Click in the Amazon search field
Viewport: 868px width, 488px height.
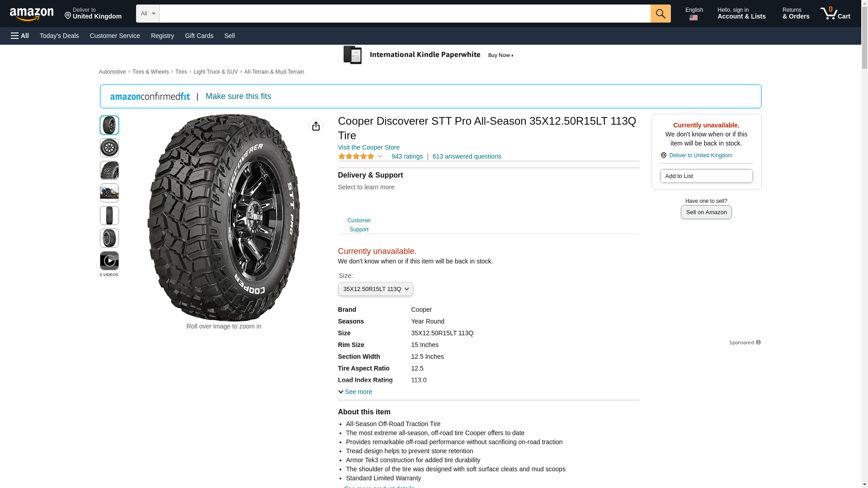(x=405, y=14)
